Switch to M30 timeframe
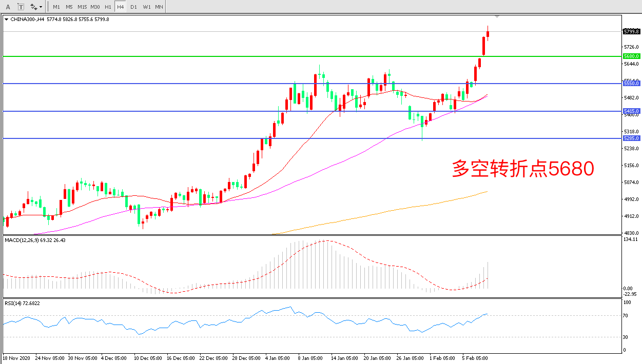Screen dimensions: 642x364 click(x=95, y=7)
